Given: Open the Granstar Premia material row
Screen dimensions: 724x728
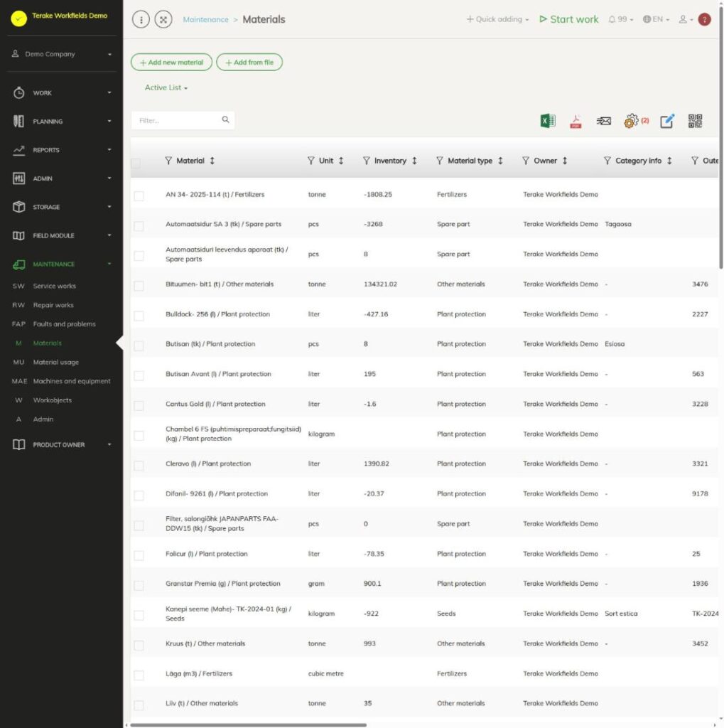Looking at the screenshot, I should coord(223,584).
